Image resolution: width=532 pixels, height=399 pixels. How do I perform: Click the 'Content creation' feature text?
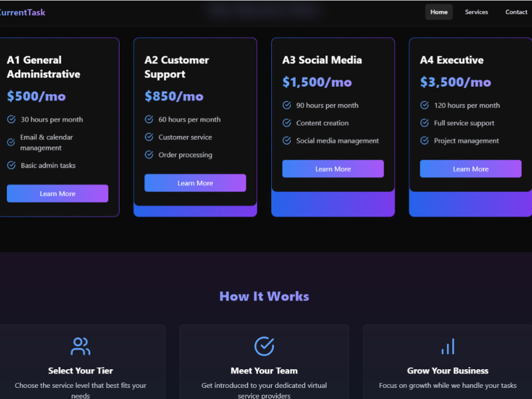[322, 123]
